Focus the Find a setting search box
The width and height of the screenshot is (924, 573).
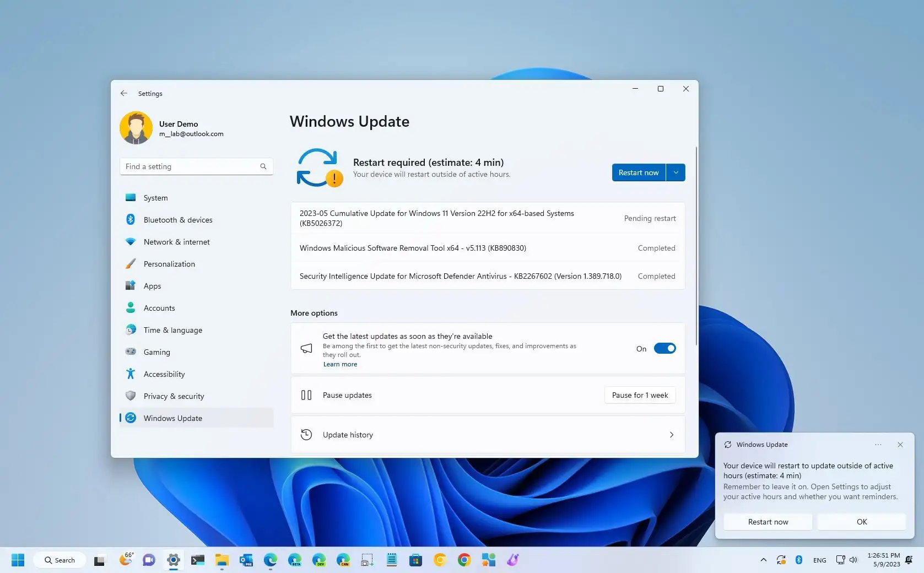point(196,166)
